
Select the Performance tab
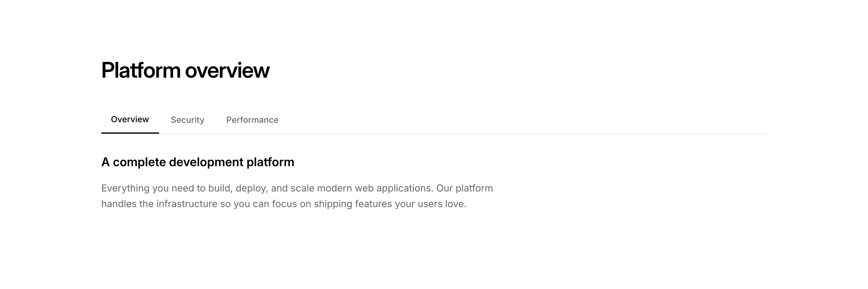(x=252, y=120)
